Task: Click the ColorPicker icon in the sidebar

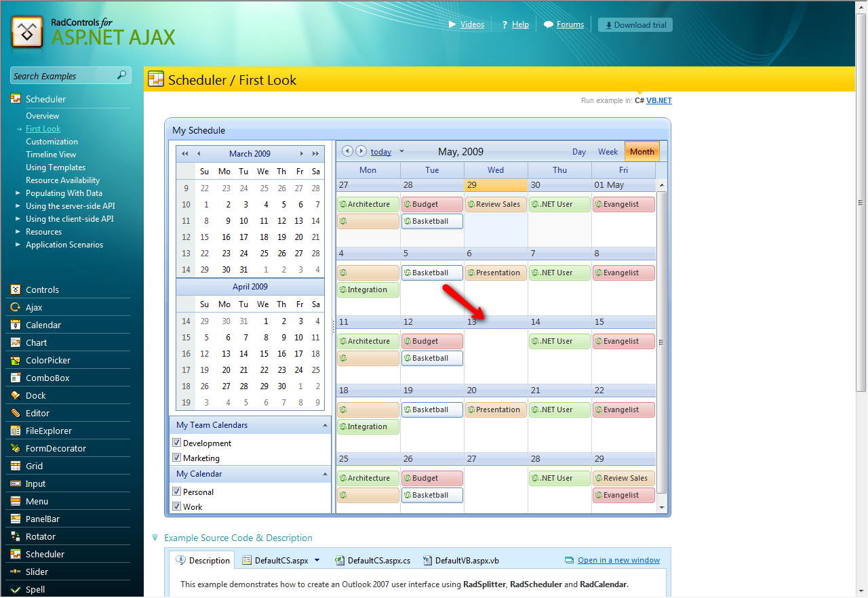Action: 16,360
